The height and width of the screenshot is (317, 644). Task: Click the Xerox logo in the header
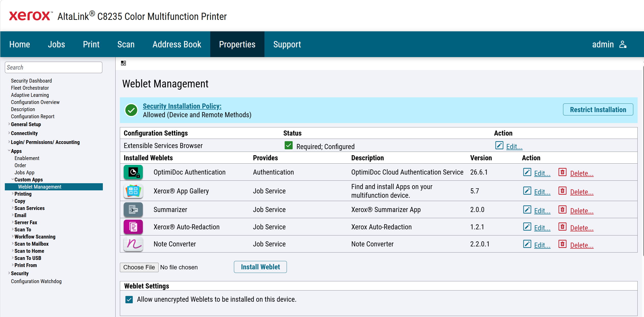pyautogui.click(x=31, y=16)
